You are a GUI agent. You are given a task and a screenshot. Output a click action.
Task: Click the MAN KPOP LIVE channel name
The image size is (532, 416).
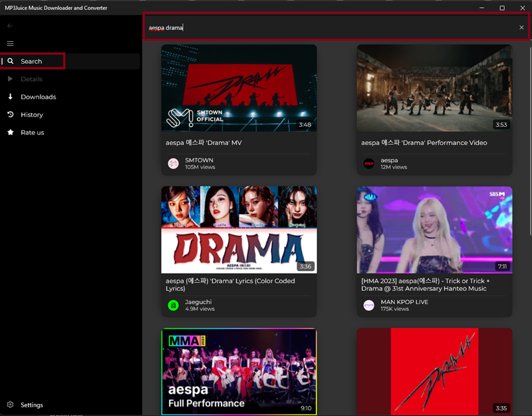coord(404,302)
